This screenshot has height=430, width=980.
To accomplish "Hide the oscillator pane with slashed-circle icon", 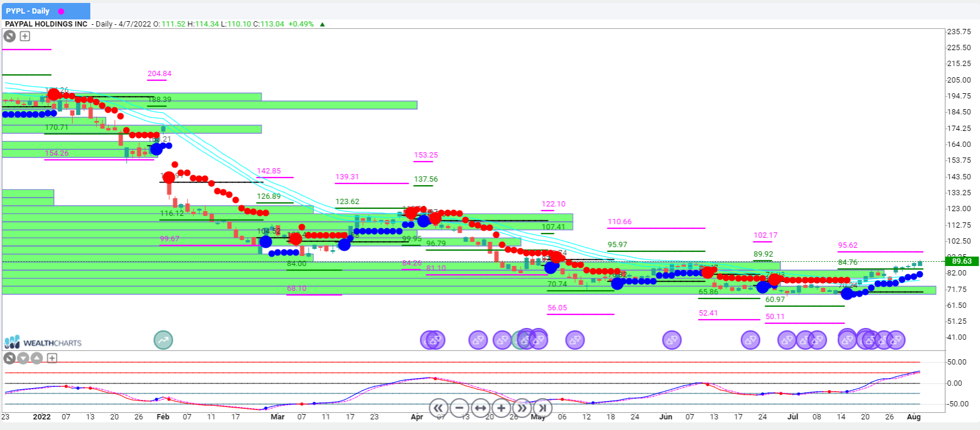I will [9, 358].
